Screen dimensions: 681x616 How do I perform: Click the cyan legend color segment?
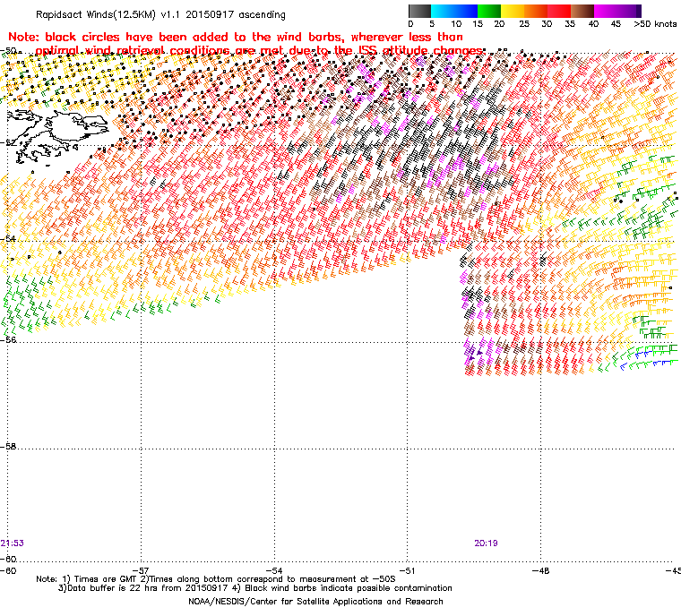(x=443, y=11)
